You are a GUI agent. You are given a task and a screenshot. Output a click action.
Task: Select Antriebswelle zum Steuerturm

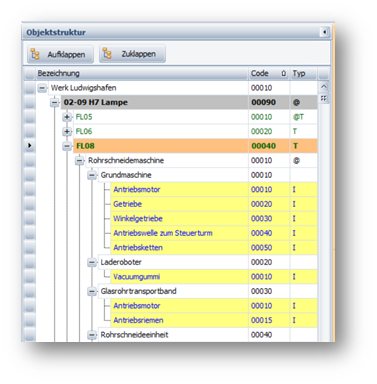pyautogui.click(x=163, y=233)
